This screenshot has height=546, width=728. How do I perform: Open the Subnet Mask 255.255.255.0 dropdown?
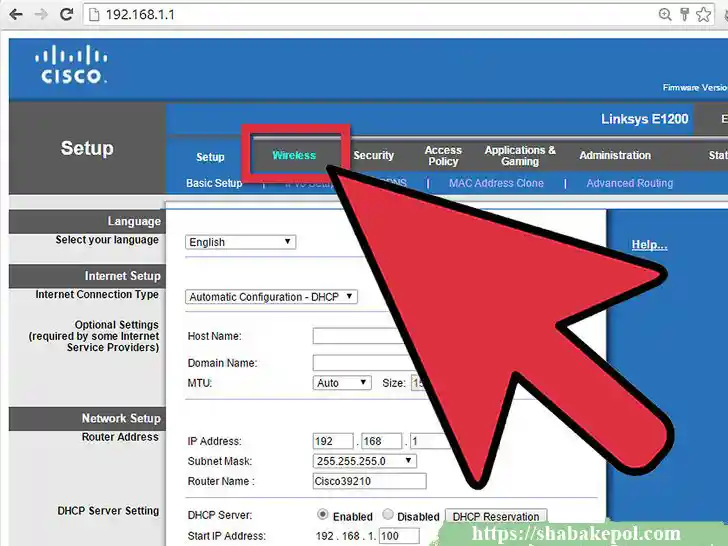pyautogui.click(x=364, y=461)
